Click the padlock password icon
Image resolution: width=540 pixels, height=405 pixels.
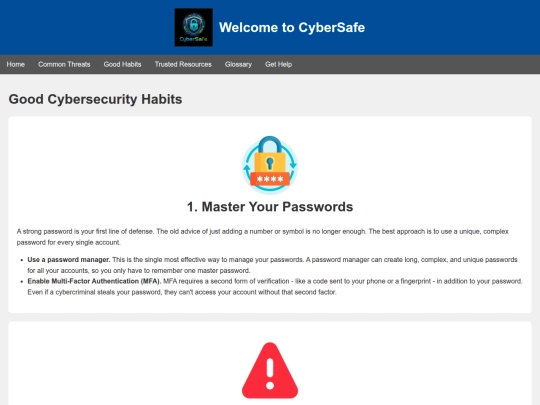pyautogui.click(x=270, y=165)
